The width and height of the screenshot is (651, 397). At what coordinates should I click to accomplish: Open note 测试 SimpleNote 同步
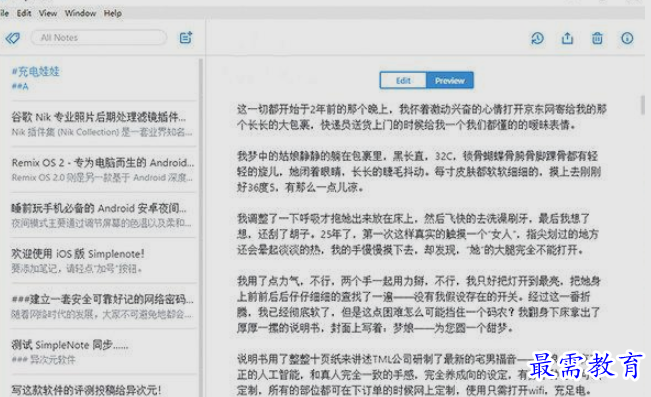click(103, 352)
